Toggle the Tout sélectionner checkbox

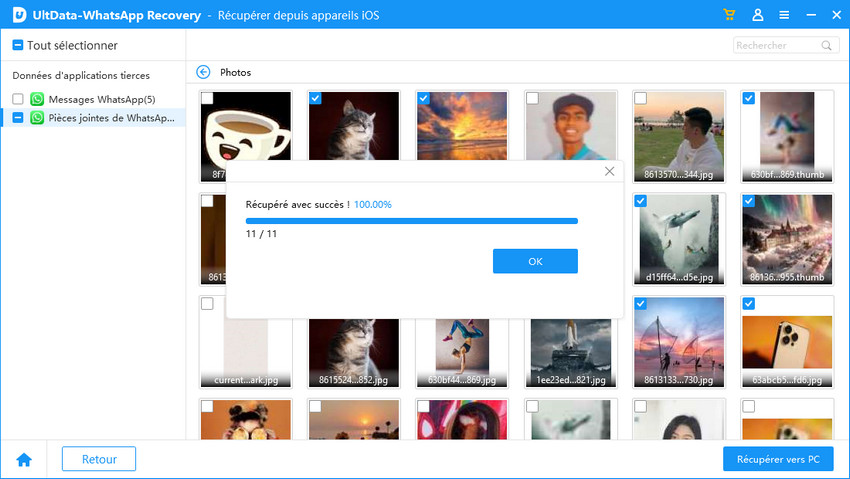click(x=18, y=45)
